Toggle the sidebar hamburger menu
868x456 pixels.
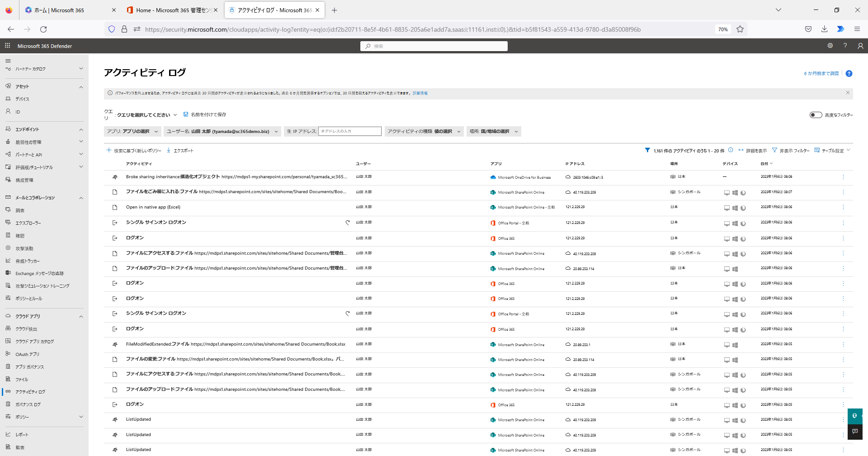[x=8, y=61]
